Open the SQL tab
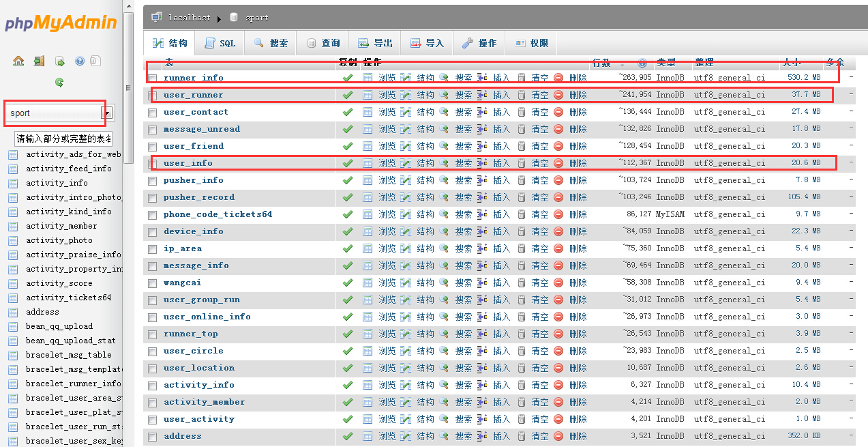Viewport: 868px width, 447px height. [220, 43]
